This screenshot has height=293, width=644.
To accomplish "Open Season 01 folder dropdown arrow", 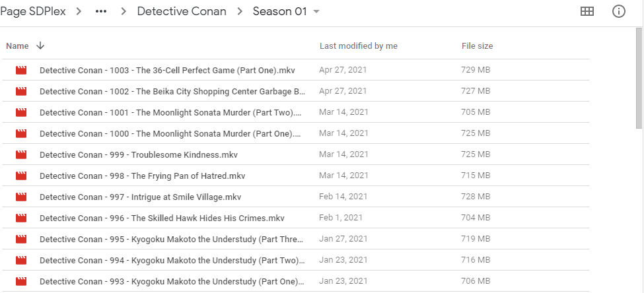I will pos(316,12).
